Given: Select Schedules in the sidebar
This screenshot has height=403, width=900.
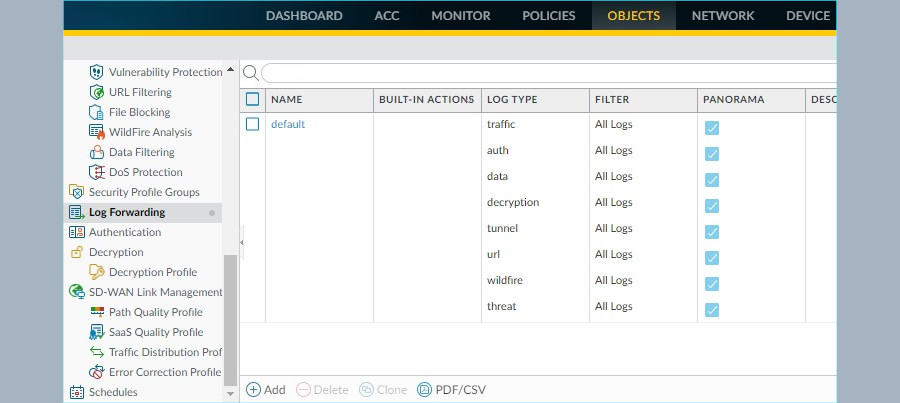Looking at the screenshot, I should click(113, 392).
